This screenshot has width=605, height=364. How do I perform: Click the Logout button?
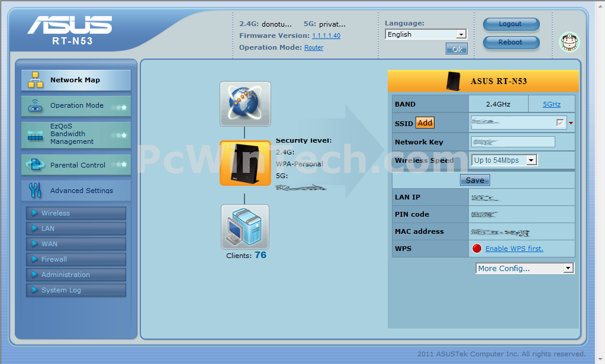click(511, 24)
